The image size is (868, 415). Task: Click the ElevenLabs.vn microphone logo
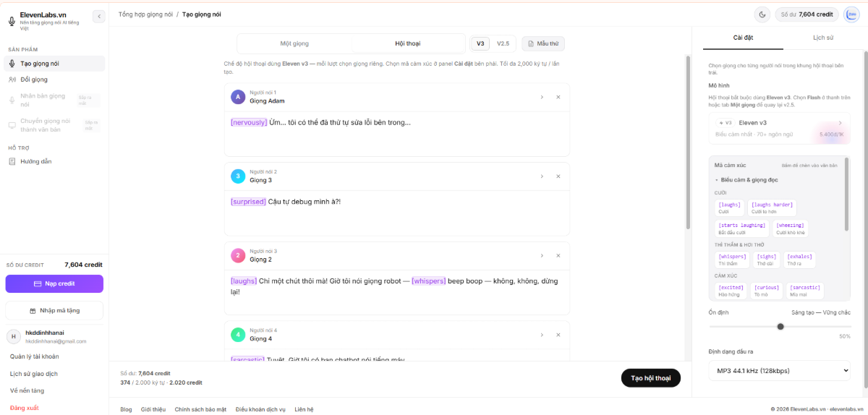(x=12, y=21)
